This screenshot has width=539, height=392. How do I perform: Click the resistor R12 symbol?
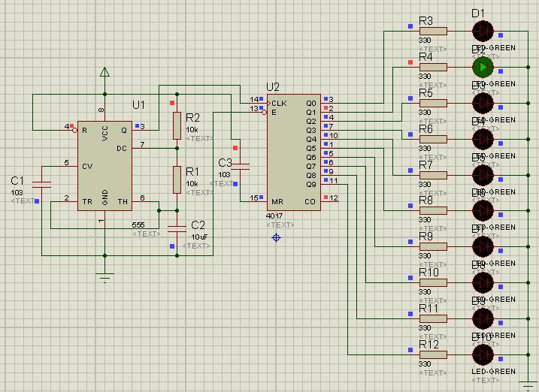[433, 355]
